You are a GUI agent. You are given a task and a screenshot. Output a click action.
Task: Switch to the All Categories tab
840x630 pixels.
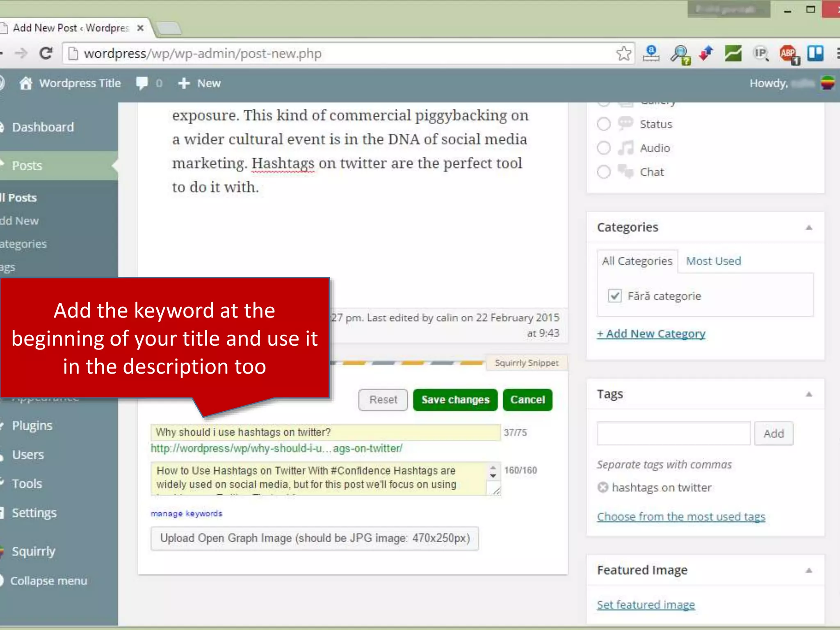[x=637, y=261]
